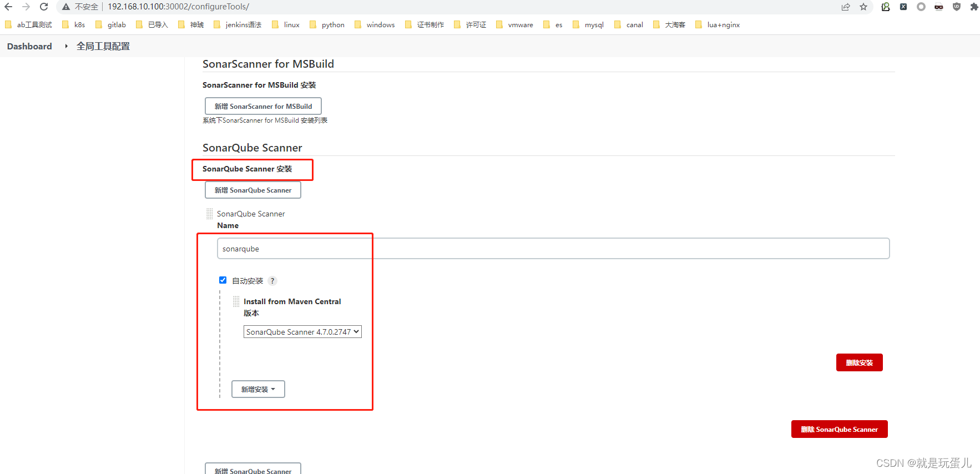
Task: Click 新增 SonarScanner for MSBuild button
Action: point(263,106)
